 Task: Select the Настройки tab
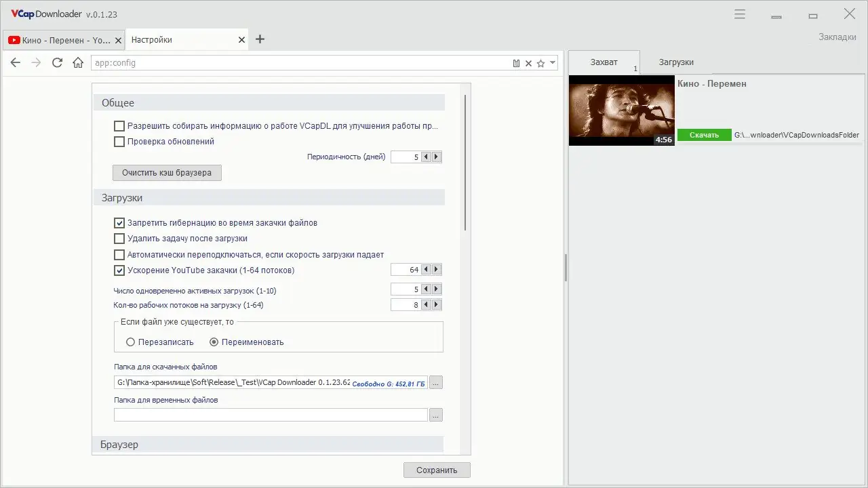pyautogui.click(x=187, y=40)
